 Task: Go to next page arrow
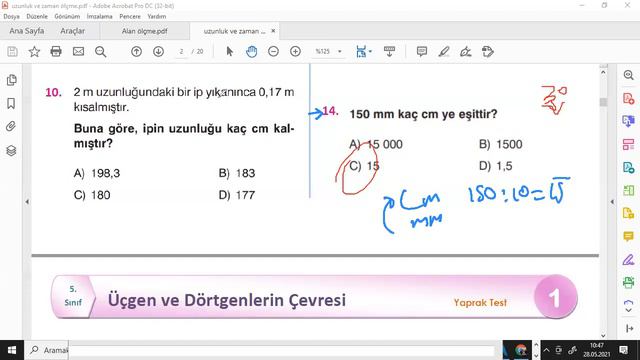coord(158,51)
